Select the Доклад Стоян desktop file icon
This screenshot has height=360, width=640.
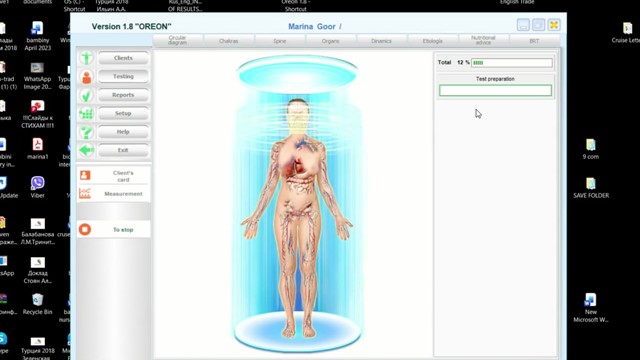coord(38,270)
